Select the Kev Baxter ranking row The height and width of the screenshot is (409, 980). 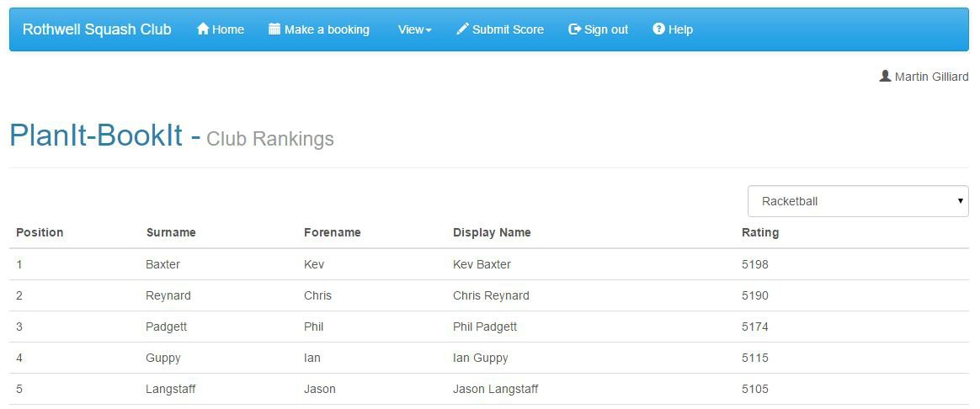489,264
